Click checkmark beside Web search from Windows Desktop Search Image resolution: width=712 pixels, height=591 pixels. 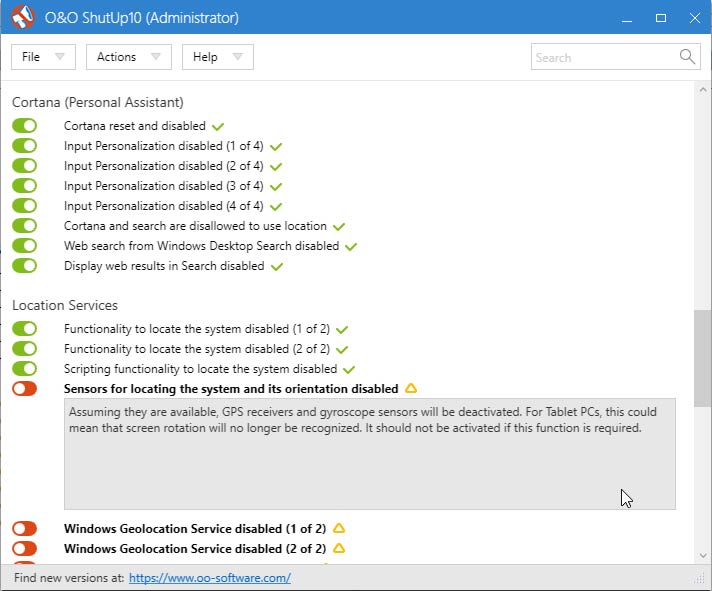(351, 246)
